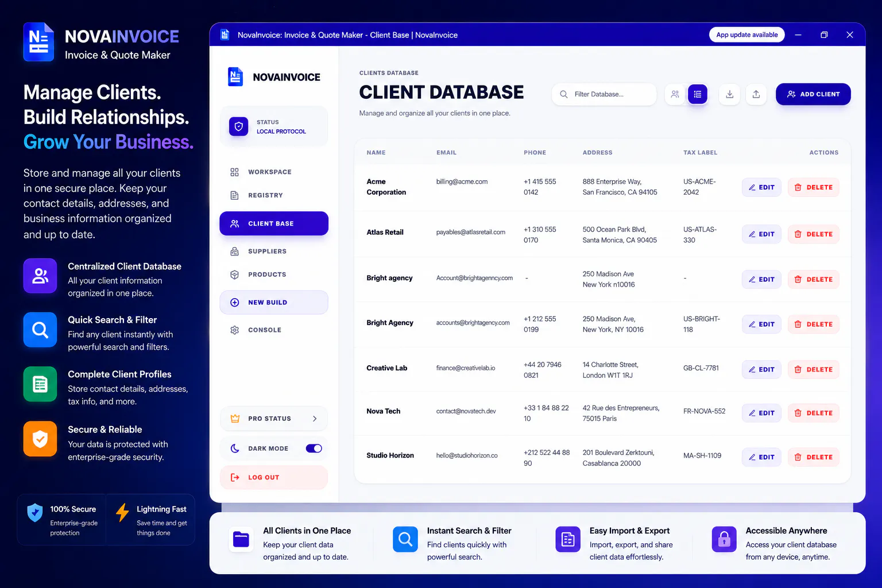This screenshot has width=882, height=588.
Task: Click the search magnifier in Filter Database
Action: coord(564,94)
